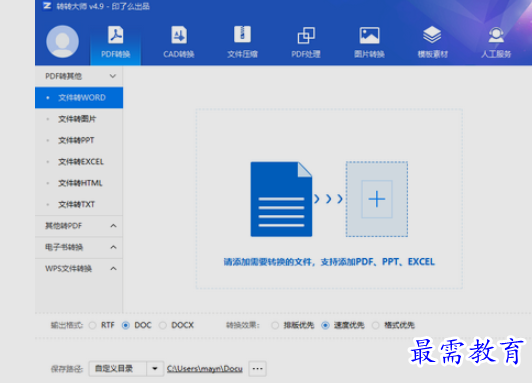This screenshot has width=532, height=383.
Task: Select 文件转HTML in sidebar
Action: [x=79, y=183]
